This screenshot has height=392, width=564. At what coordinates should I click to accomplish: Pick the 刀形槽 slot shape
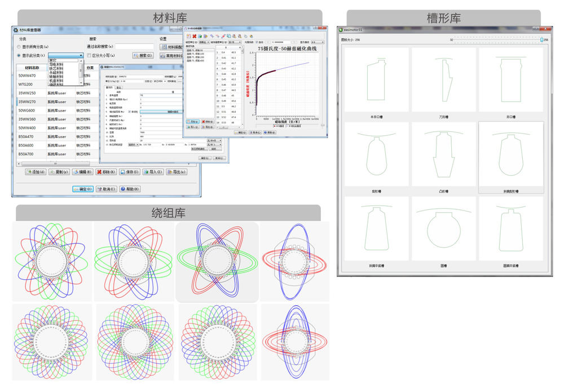coord(443,82)
